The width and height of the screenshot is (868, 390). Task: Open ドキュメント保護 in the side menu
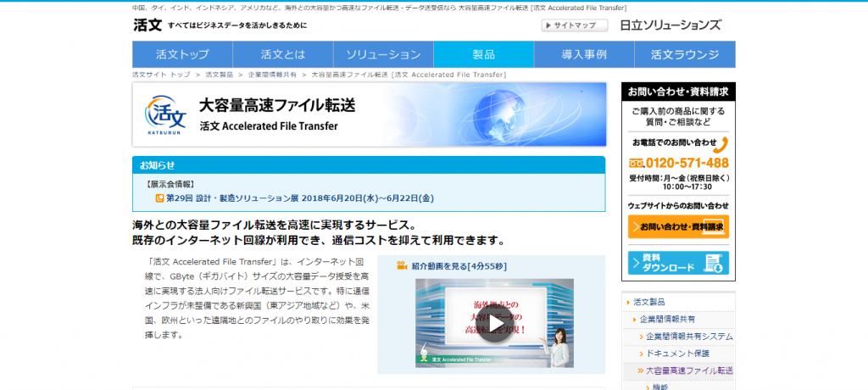[x=677, y=353]
